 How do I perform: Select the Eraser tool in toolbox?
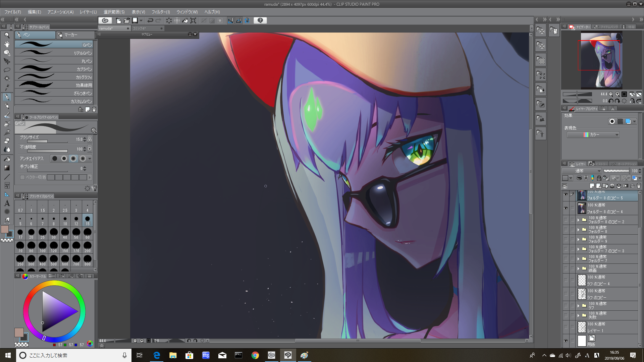click(7, 141)
